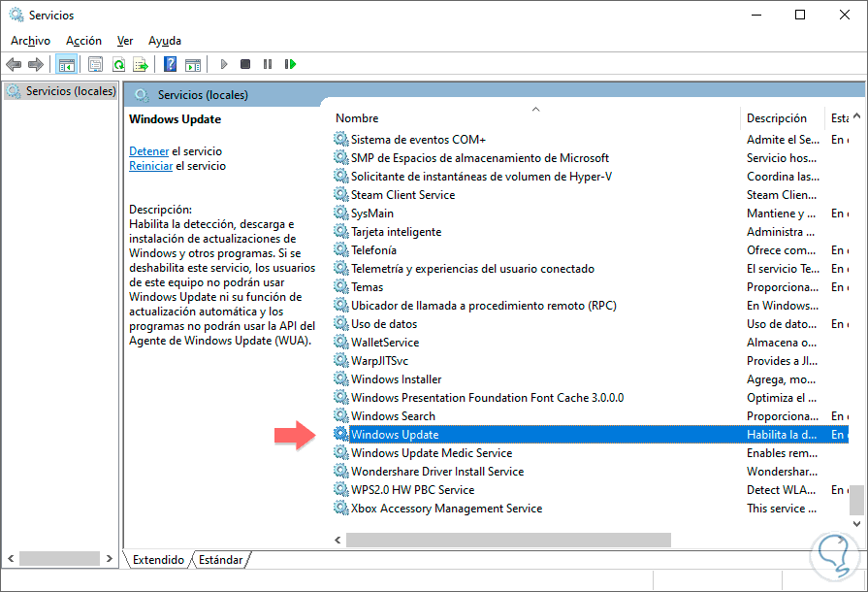The height and width of the screenshot is (592, 868).
Task: Select Ubicador de llamada a procedimiento remoto
Action: coord(591,305)
